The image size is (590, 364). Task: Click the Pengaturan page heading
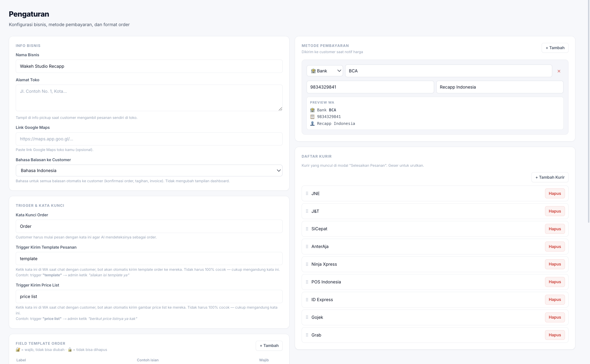tap(29, 14)
